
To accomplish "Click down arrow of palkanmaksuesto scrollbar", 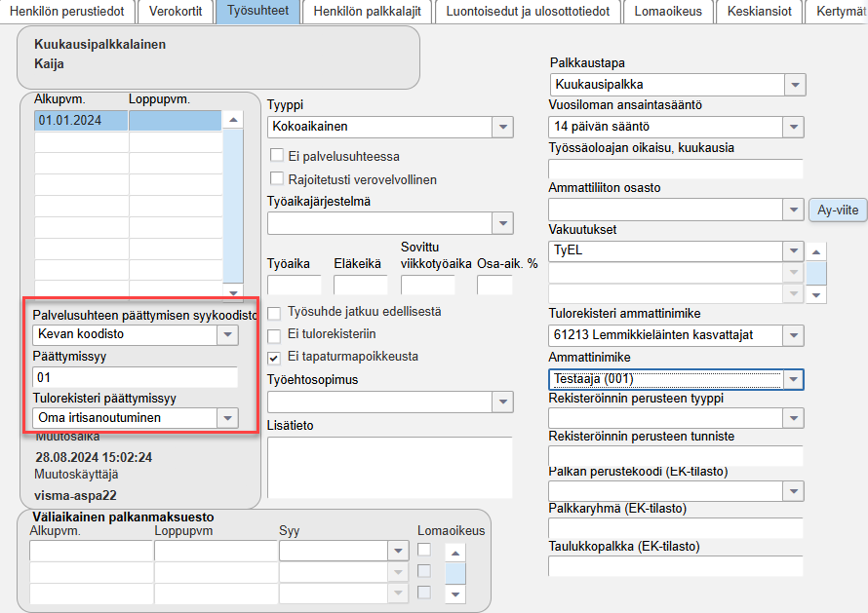I will click(x=455, y=594).
